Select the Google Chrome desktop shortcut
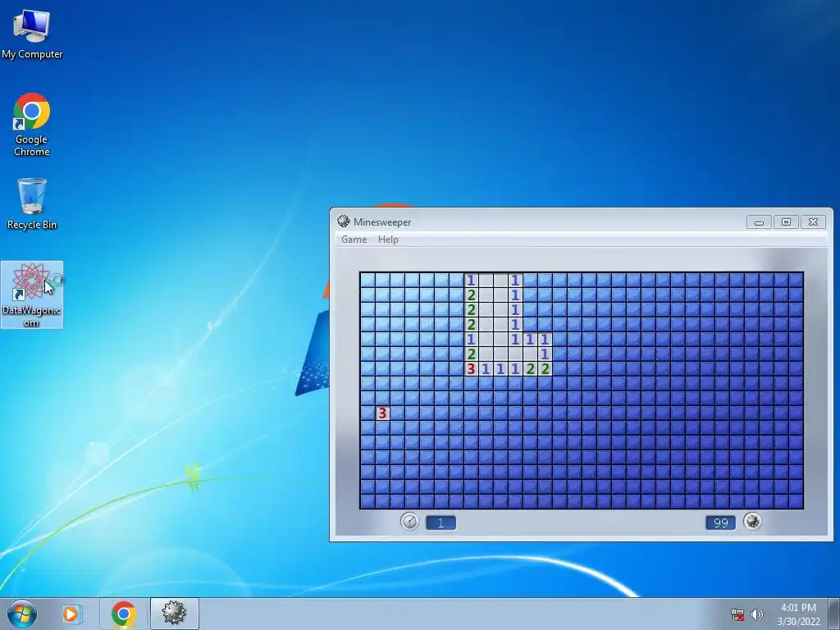The height and width of the screenshot is (630, 840). pos(32,125)
